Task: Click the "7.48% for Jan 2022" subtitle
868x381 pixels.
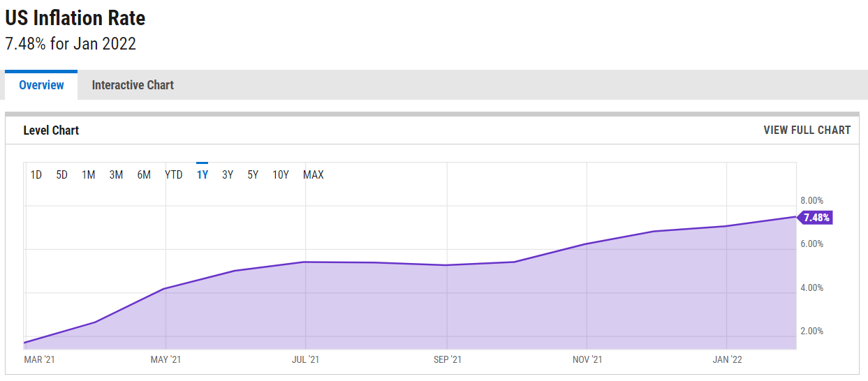Action: pyautogui.click(x=71, y=43)
